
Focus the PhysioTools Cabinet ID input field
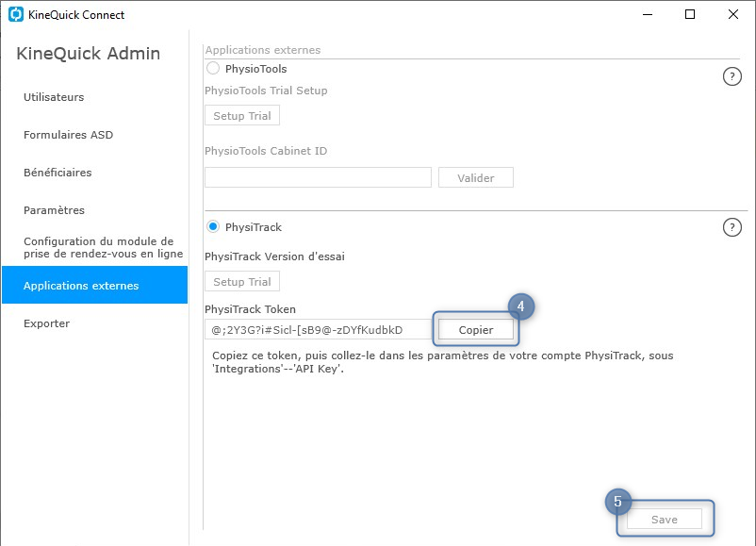pyautogui.click(x=318, y=177)
